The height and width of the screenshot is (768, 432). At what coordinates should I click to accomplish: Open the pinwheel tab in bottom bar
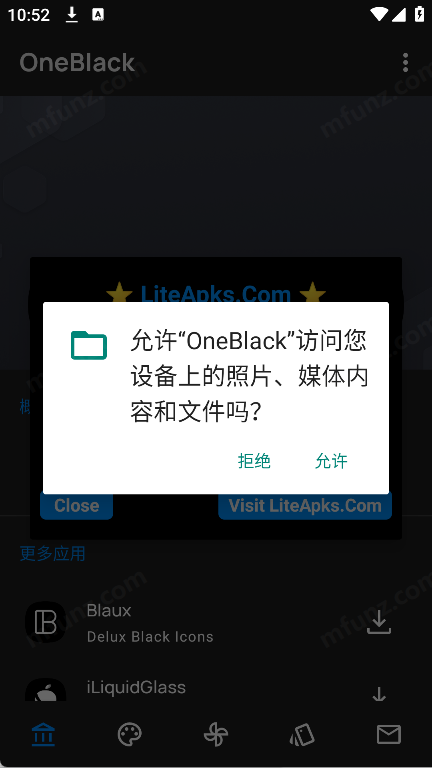point(216,735)
